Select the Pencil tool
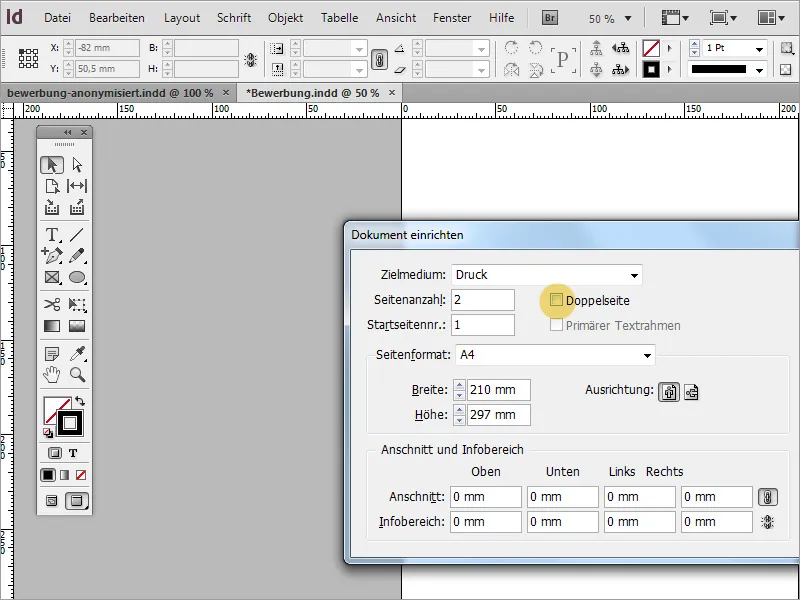Screen dimensions: 800x600 pos(77,255)
